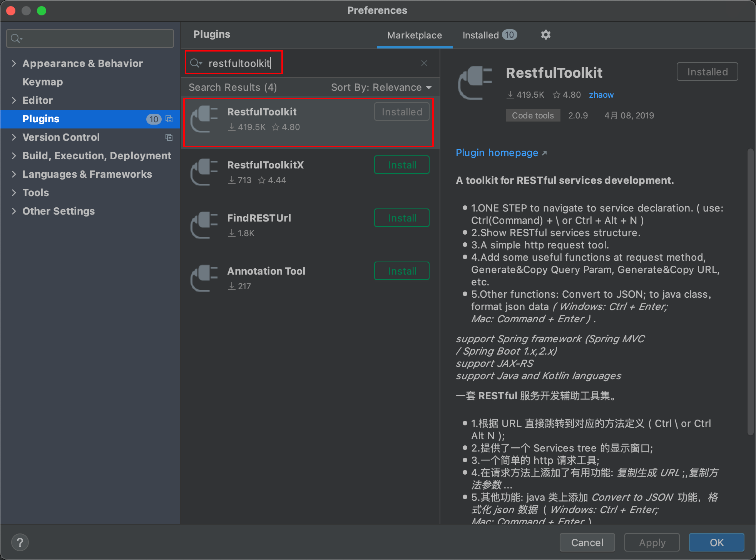Click the Apply button

652,542
